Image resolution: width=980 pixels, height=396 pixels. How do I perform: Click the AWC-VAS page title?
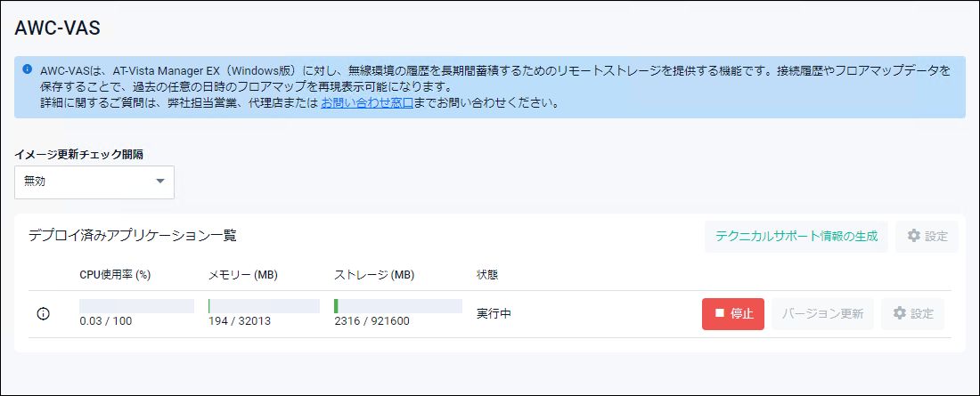click(x=58, y=28)
